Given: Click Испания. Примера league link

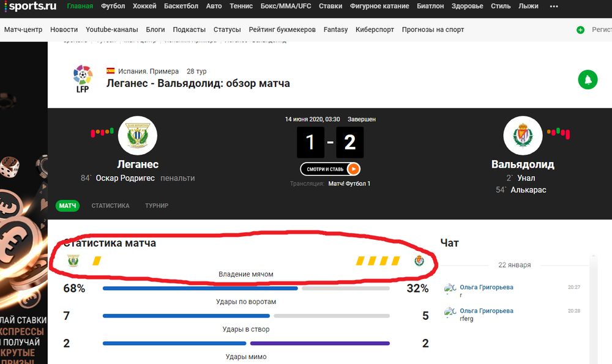Looking at the screenshot, I should point(148,72).
